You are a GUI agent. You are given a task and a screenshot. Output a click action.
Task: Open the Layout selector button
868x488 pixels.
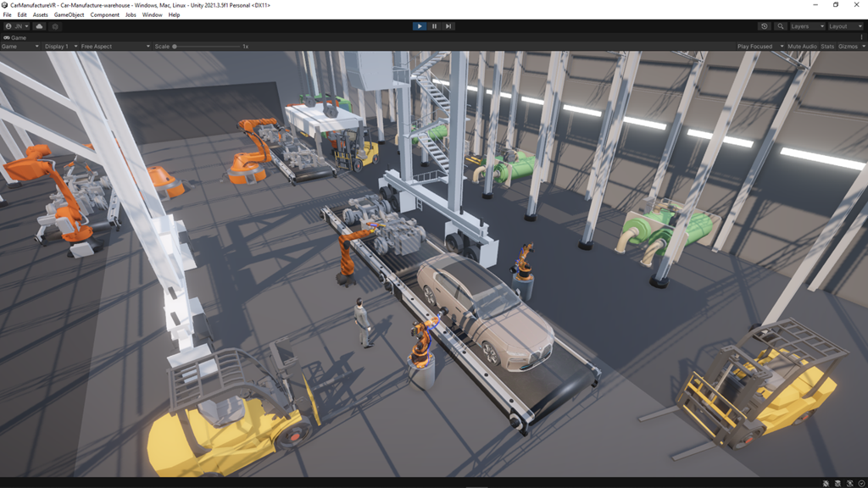[x=846, y=26]
